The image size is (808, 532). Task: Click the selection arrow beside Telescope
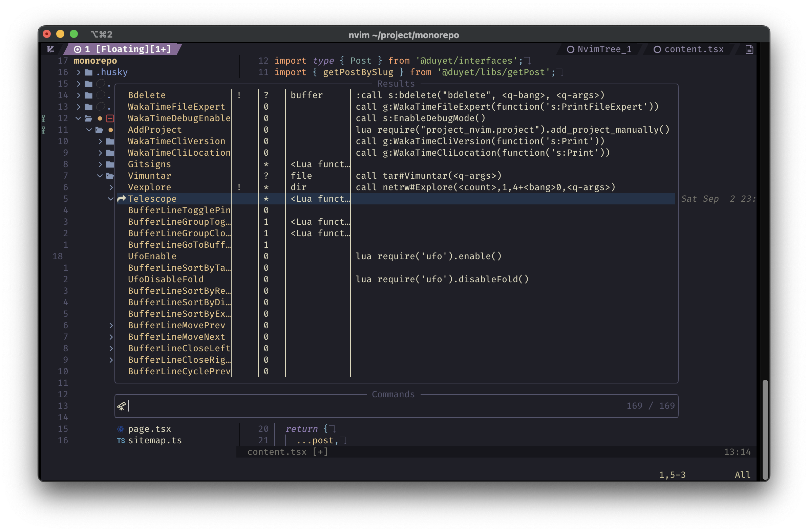point(122,199)
